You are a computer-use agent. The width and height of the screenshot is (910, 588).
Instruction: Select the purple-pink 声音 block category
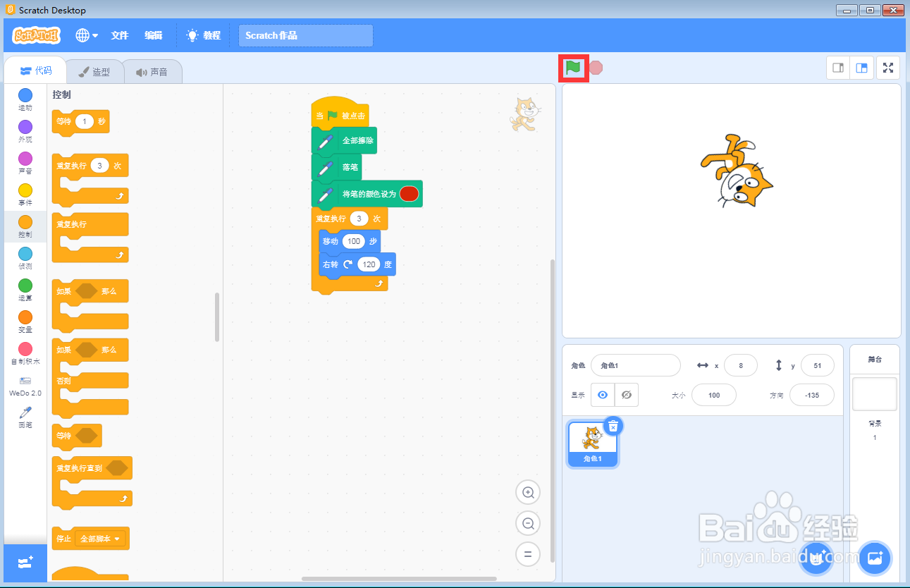25,163
